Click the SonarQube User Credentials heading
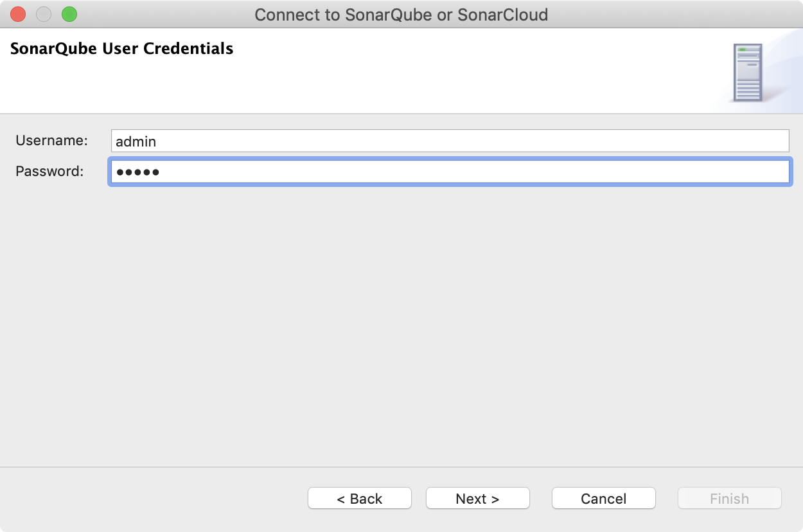The image size is (803, 532). (x=121, y=48)
